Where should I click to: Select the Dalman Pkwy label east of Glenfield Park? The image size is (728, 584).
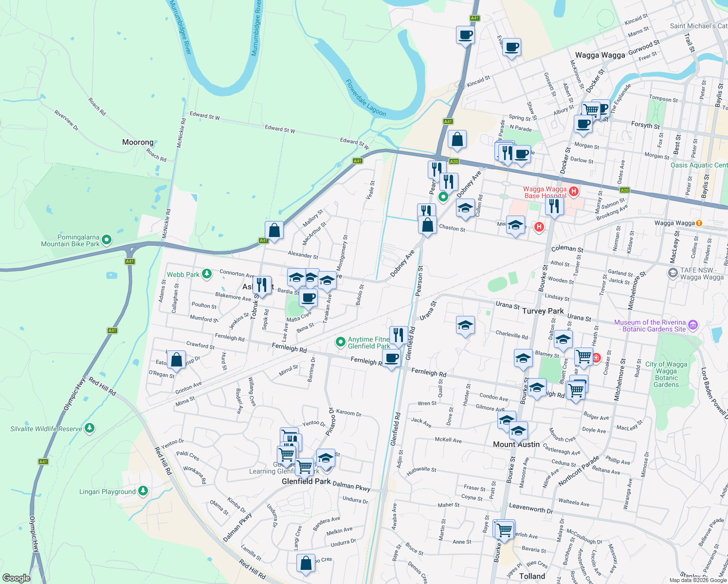(352, 486)
